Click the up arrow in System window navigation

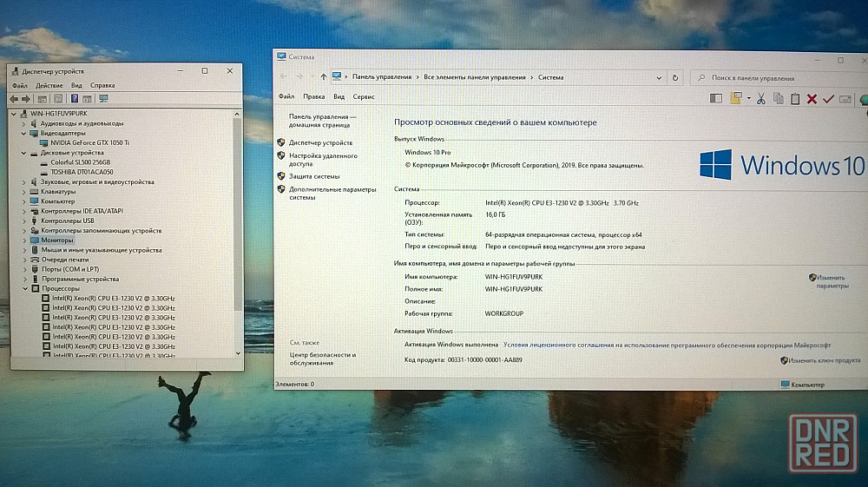[x=324, y=77]
